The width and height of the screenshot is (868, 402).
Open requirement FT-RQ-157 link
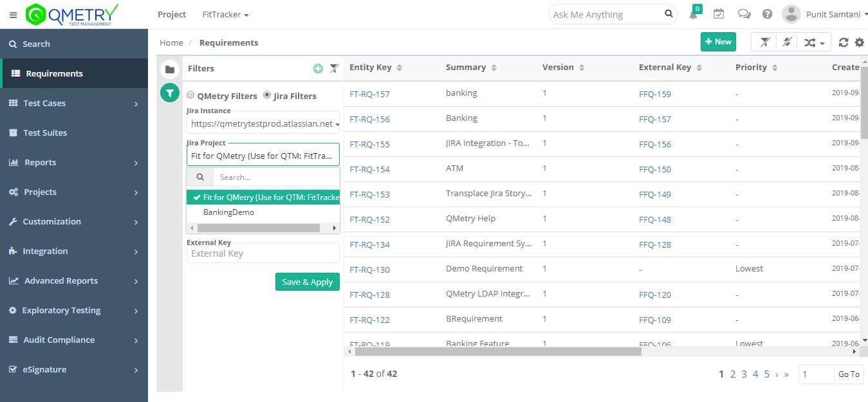[x=369, y=94]
